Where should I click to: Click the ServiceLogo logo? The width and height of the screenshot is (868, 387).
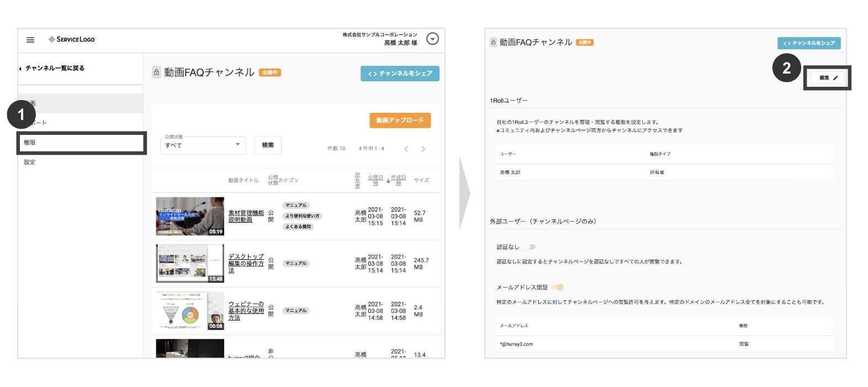click(x=72, y=39)
